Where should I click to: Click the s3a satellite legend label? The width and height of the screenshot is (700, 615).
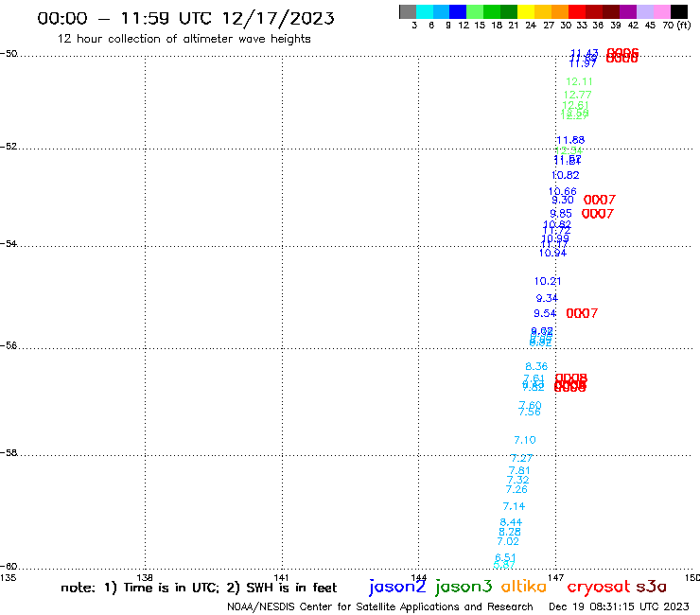(x=651, y=587)
